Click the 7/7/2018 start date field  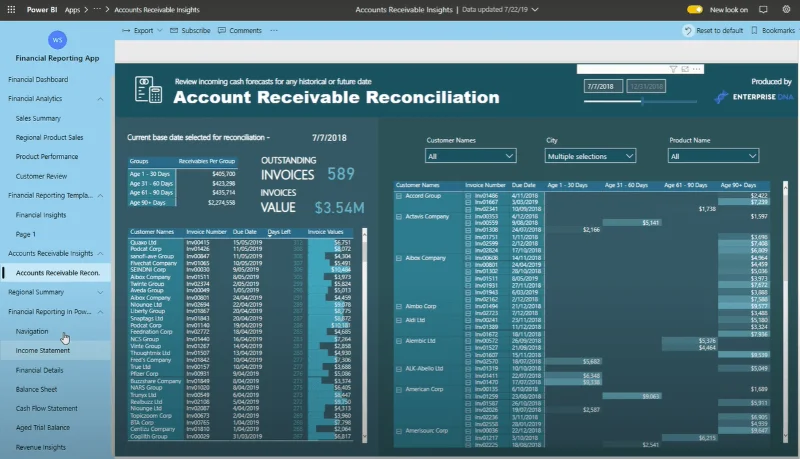click(x=603, y=86)
